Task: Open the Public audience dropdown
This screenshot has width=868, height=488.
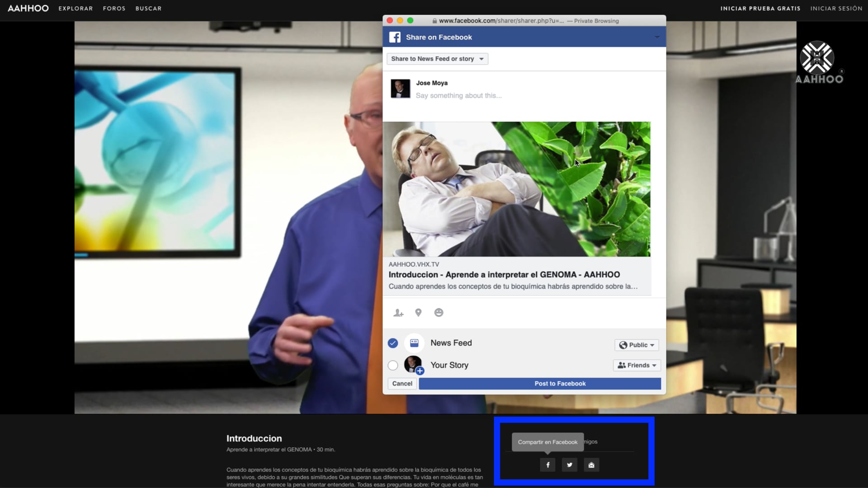Action: click(x=636, y=345)
